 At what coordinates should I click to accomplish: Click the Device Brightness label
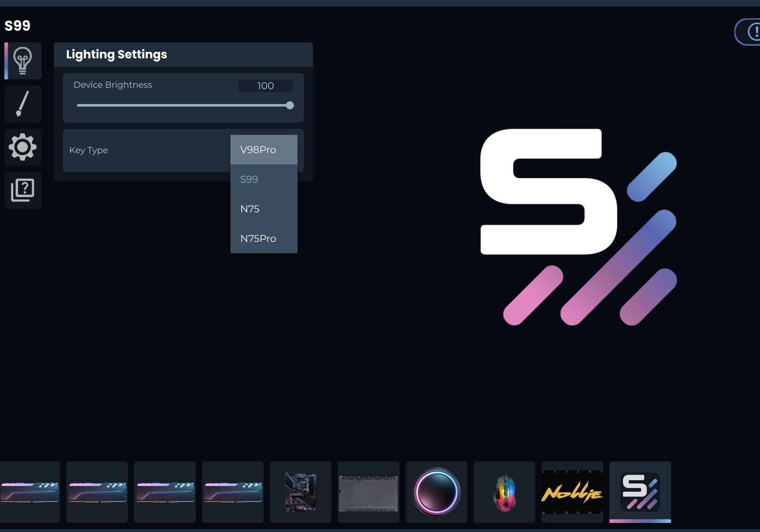tap(113, 85)
